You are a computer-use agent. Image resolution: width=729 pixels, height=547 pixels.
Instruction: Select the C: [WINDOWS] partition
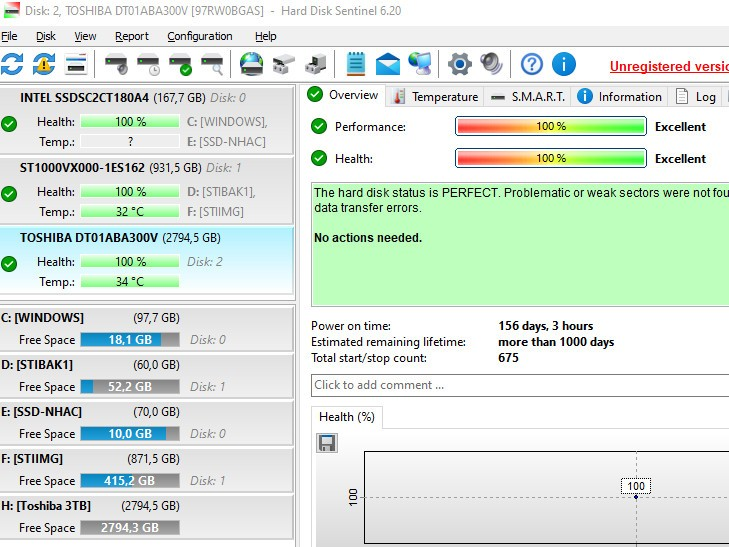point(147,329)
